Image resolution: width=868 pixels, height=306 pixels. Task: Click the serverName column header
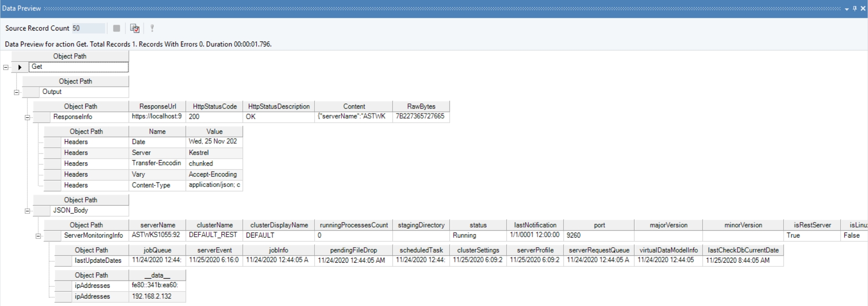pos(157,225)
